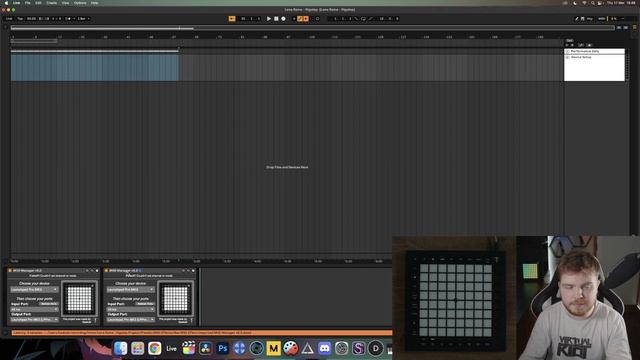
Task: Open Output Port dropdown in right MIDI Manager
Action: (131, 320)
